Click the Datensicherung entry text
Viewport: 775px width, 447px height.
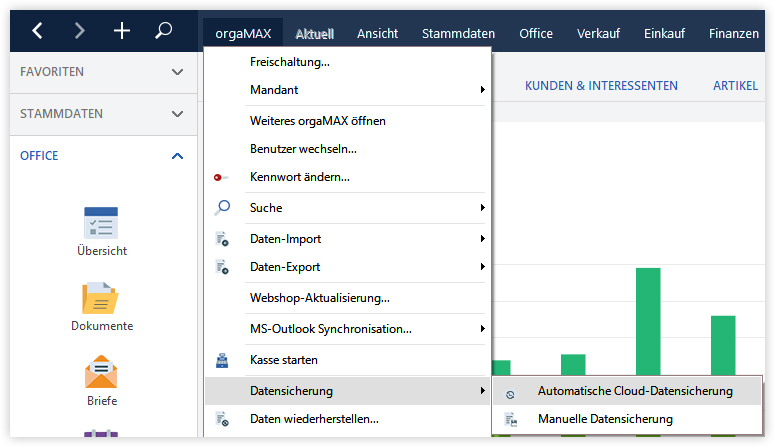click(x=291, y=391)
